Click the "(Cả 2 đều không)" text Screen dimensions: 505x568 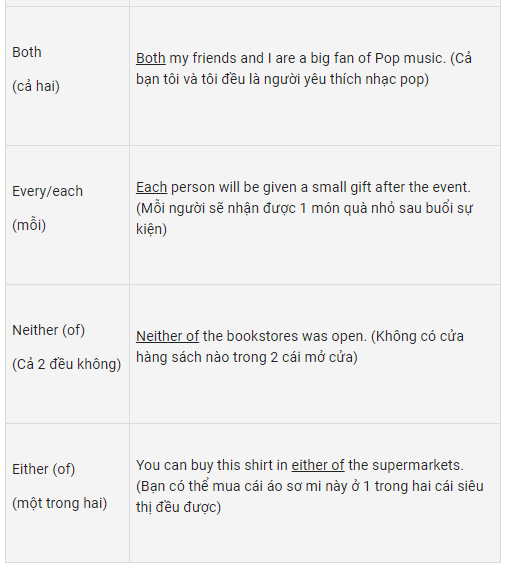pyautogui.click(x=67, y=364)
